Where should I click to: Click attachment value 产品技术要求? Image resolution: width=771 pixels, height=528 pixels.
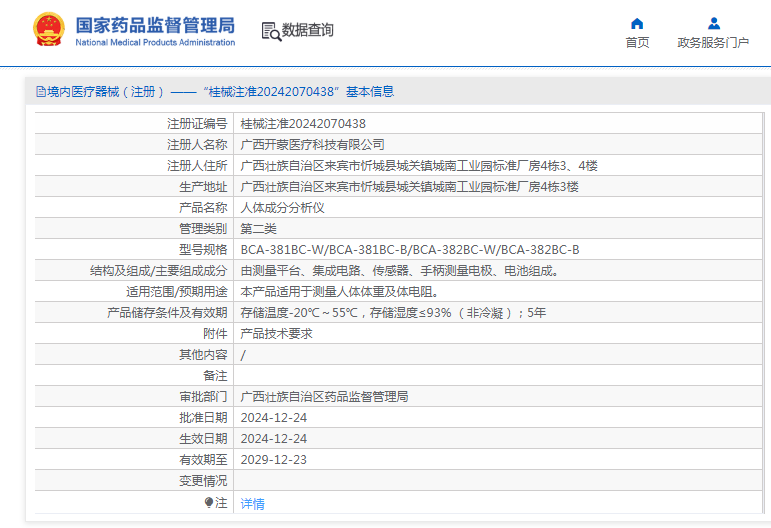pyautogui.click(x=276, y=334)
